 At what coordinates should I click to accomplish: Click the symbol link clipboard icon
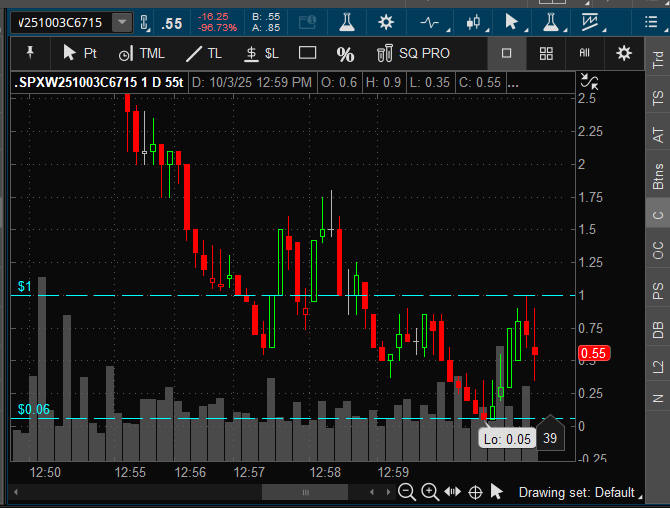click(144, 21)
